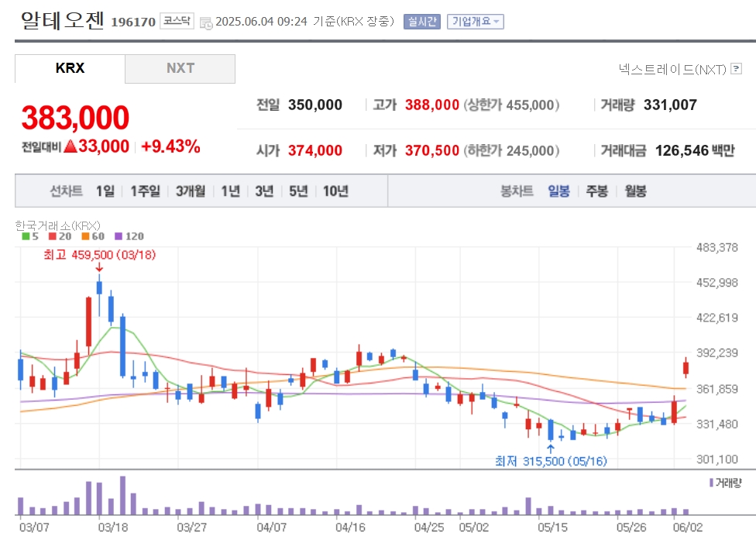The height and width of the screenshot is (557, 756).
Task: Click the 06/02 date axis label
Action: click(688, 528)
